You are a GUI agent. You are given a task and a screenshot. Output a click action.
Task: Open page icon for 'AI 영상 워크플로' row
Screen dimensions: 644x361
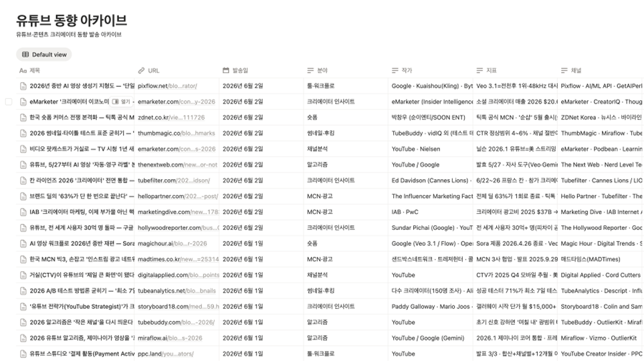click(x=23, y=243)
